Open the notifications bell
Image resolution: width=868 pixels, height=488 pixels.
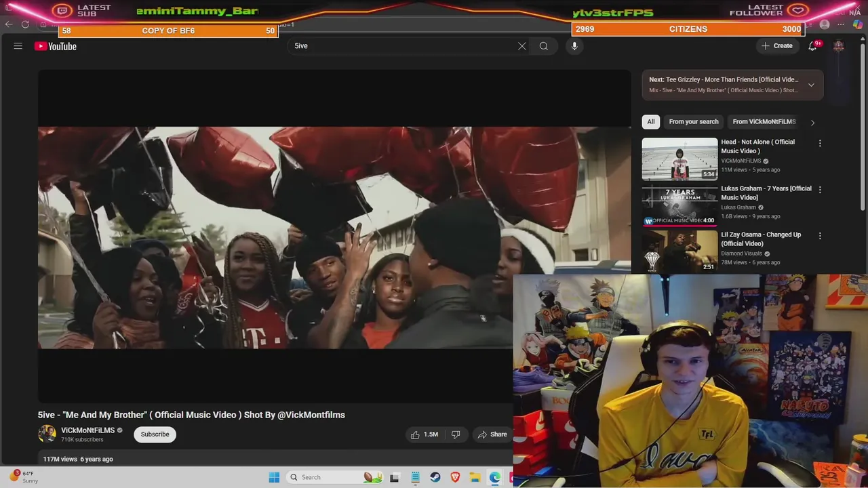point(812,46)
